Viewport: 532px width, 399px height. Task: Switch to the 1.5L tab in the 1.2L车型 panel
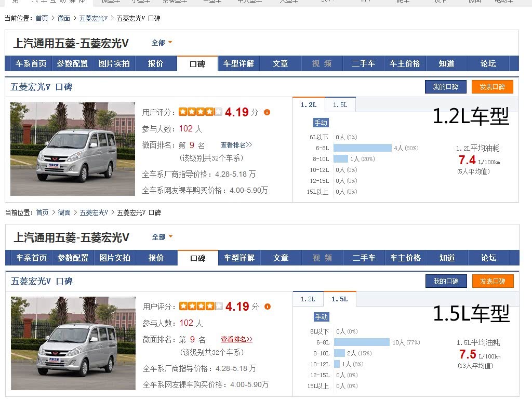340,105
